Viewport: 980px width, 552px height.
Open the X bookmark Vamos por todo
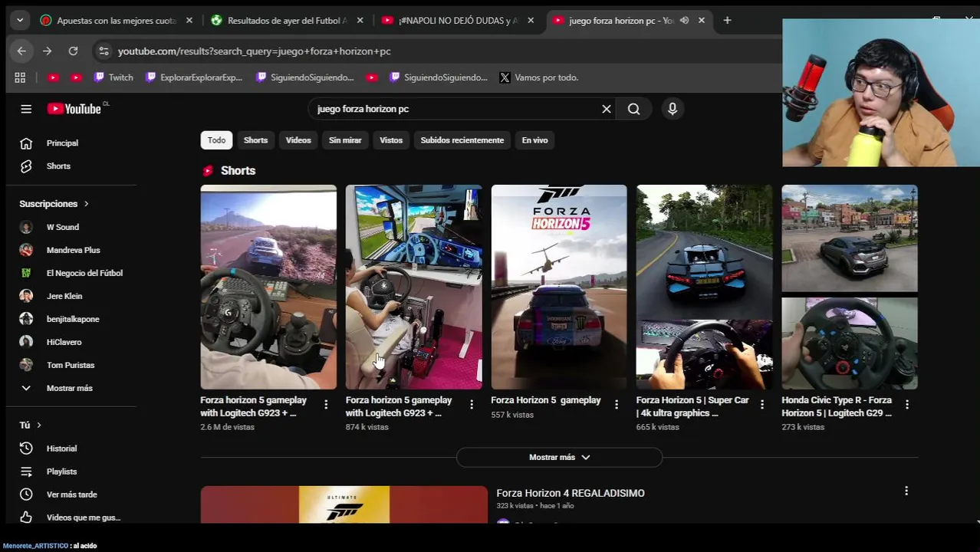pos(539,77)
